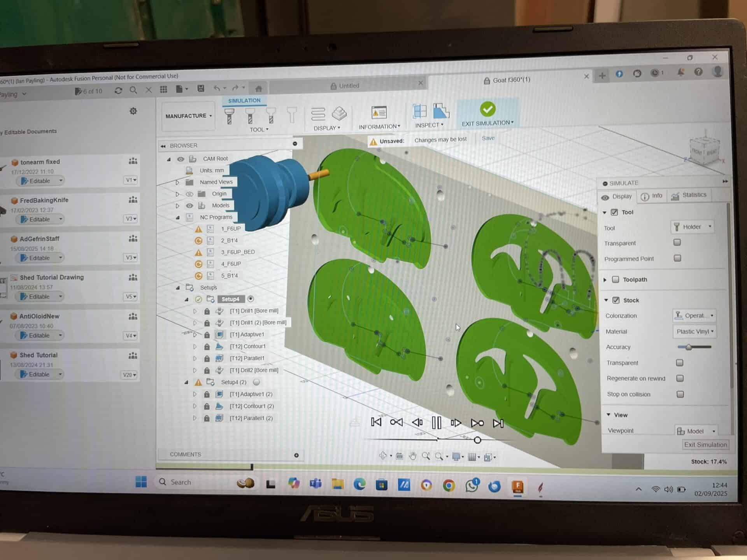Step forward one move
The width and height of the screenshot is (747, 560).
coord(456,423)
